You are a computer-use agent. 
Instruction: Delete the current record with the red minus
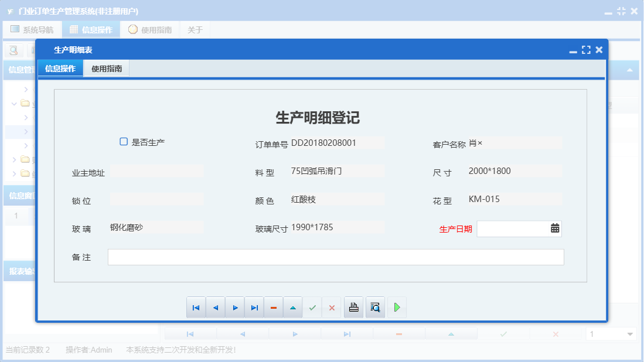click(274, 307)
